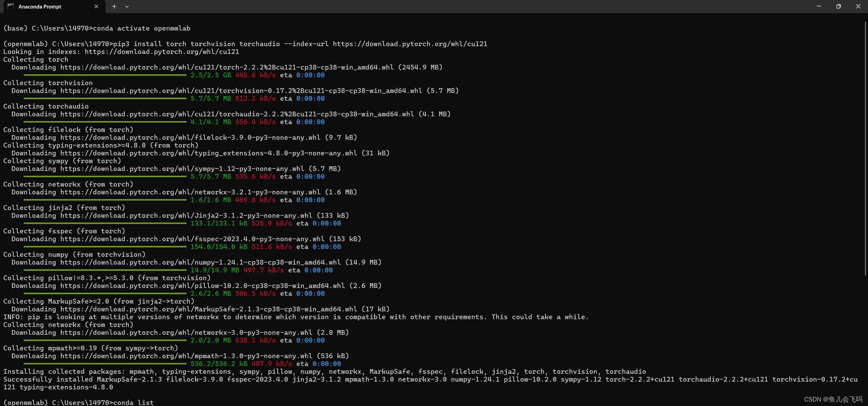Open the new-tab dropdown chevron menu

127,6
